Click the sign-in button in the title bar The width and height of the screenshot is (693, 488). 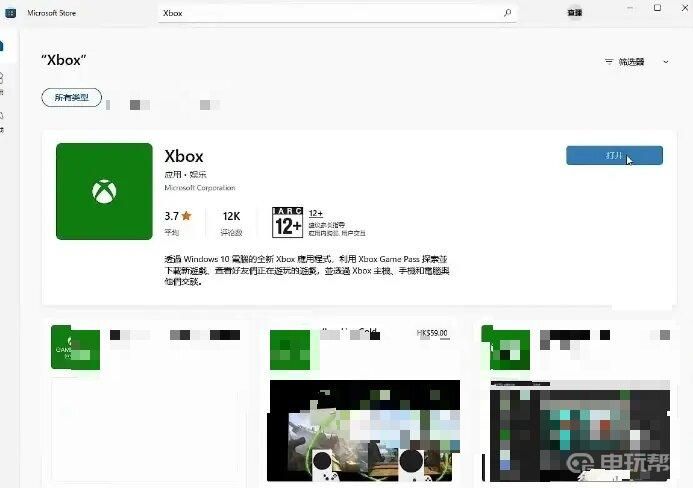tap(575, 13)
